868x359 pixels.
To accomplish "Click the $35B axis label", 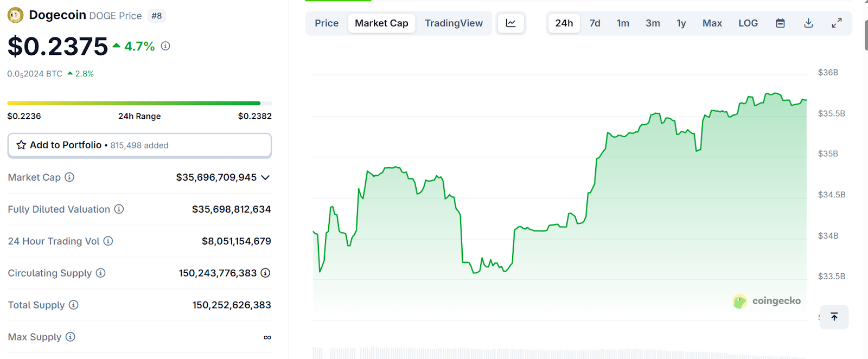I will pyautogui.click(x=828, y=153).
